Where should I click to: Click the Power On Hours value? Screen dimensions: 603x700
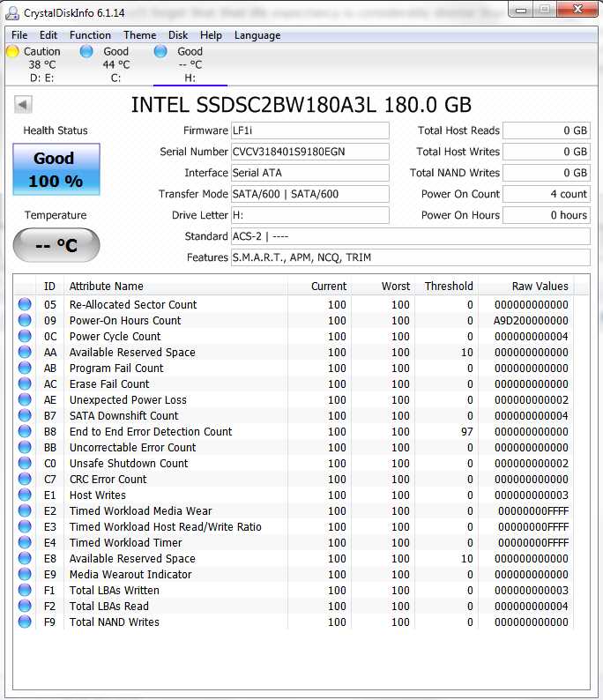(547, 215)
